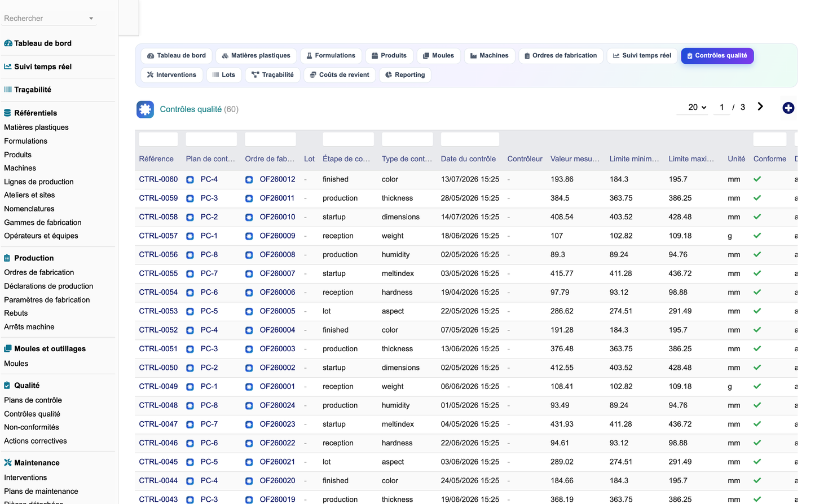Screen dimensions: 815x504
Task: Add a new quality control with plus icon
Action: click(788, 108)
